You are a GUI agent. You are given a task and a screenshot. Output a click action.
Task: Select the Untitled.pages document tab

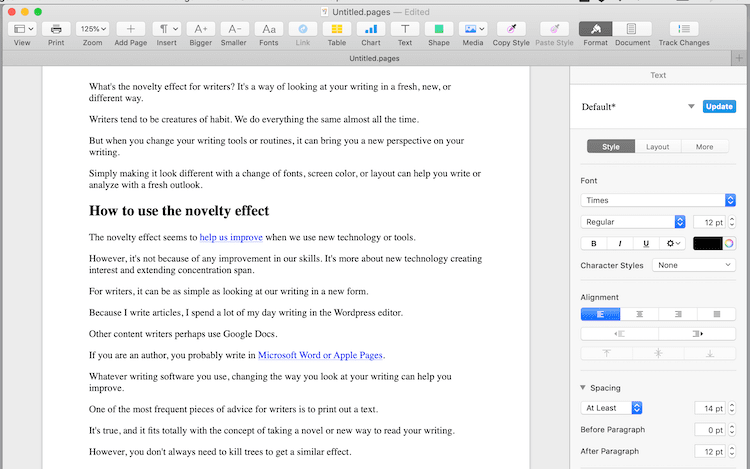(x=374, y=58)
